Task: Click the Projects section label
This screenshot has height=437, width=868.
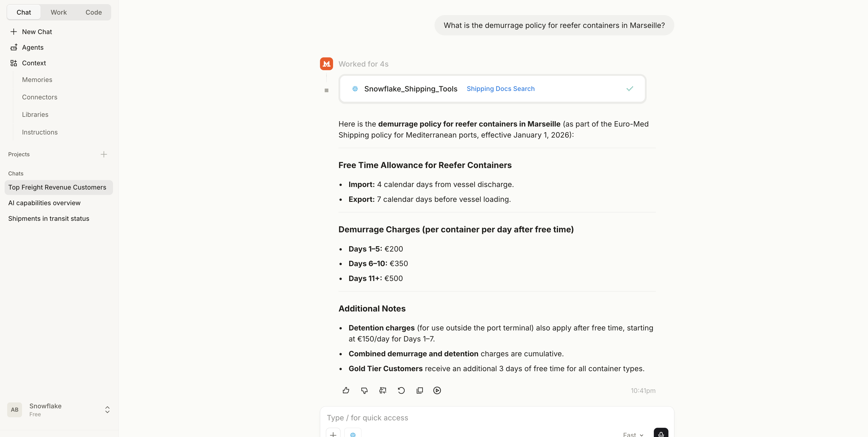Action: click(19, 154)
